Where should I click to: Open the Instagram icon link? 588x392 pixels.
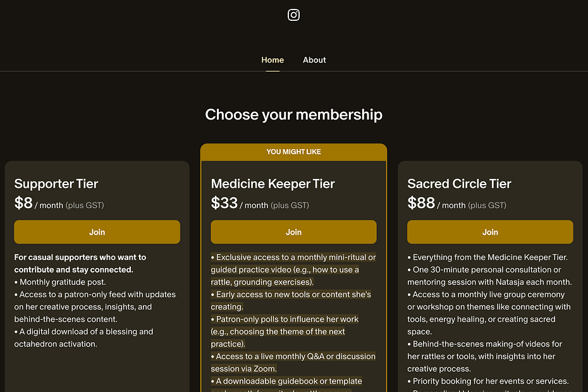pyautogui.click(x=293, y=15)
